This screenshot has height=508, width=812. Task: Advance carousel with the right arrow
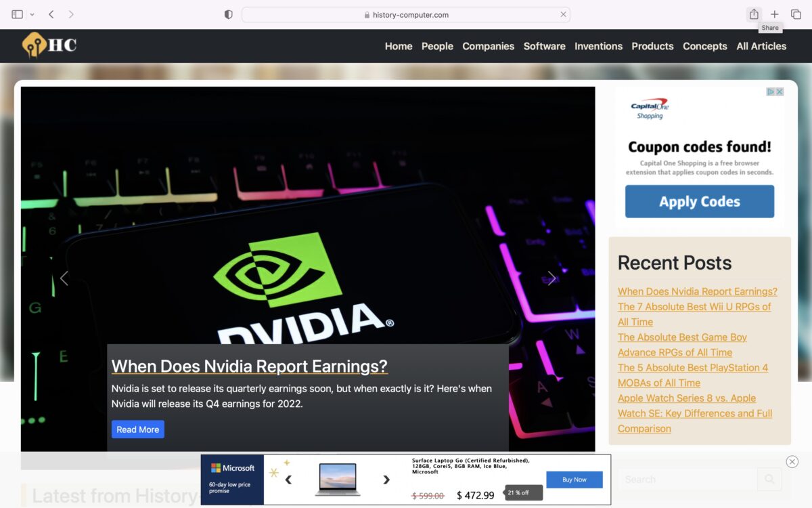coord(551,278)
